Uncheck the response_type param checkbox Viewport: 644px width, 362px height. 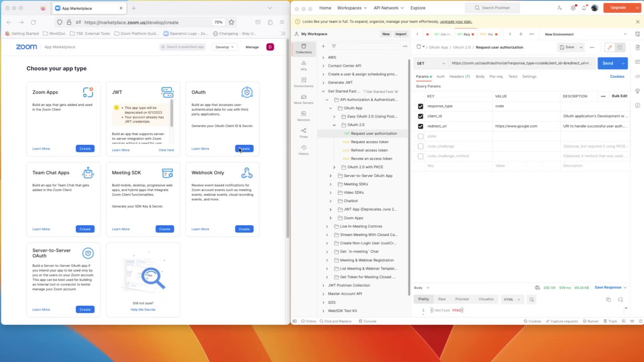421,106
